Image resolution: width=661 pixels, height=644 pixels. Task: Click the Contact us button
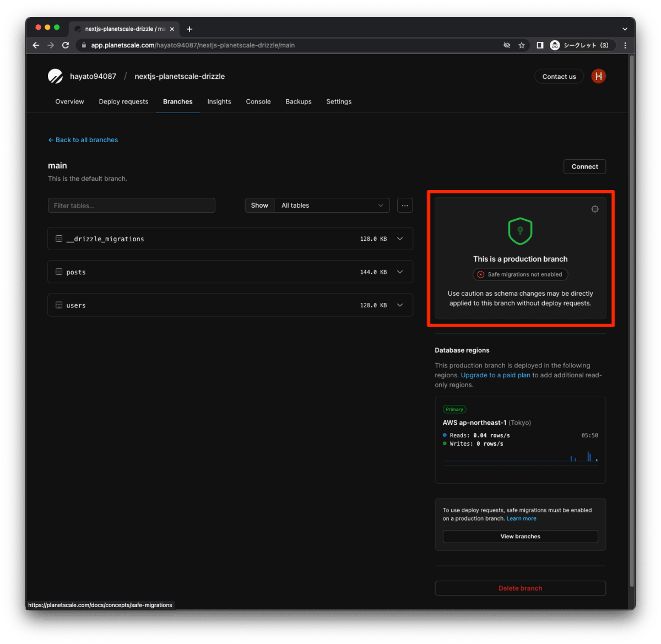tap(559, 77)
